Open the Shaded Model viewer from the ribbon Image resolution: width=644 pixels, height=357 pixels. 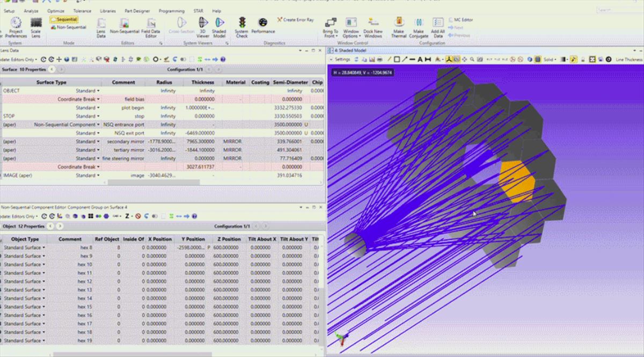[219, 27]
